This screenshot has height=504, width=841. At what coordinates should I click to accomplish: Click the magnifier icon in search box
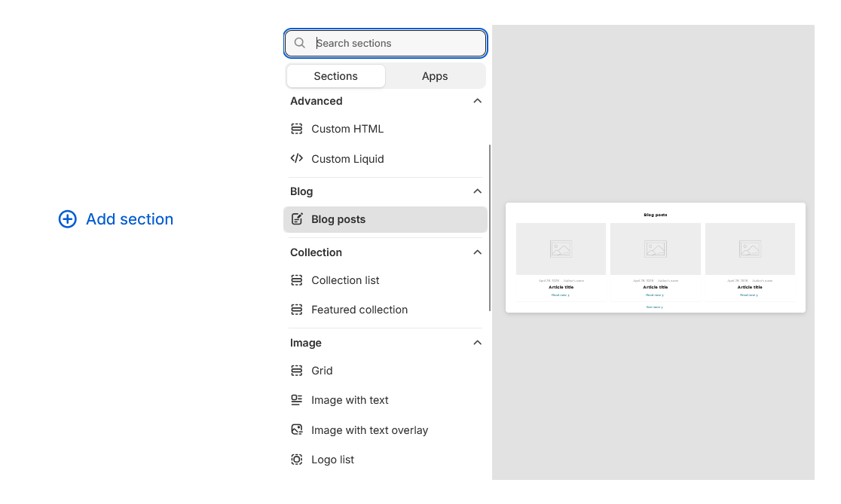coord(300,43)
